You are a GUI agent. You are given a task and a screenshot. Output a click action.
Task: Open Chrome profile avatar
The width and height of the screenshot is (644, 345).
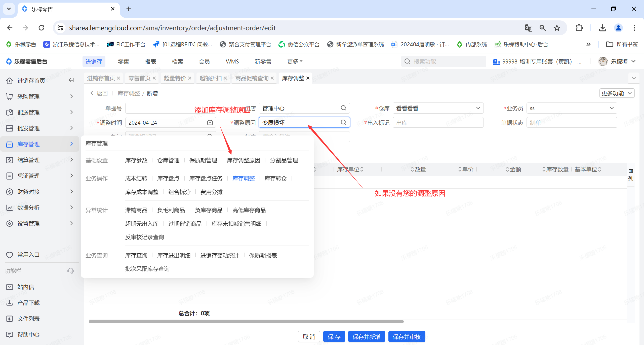(618, 28)
